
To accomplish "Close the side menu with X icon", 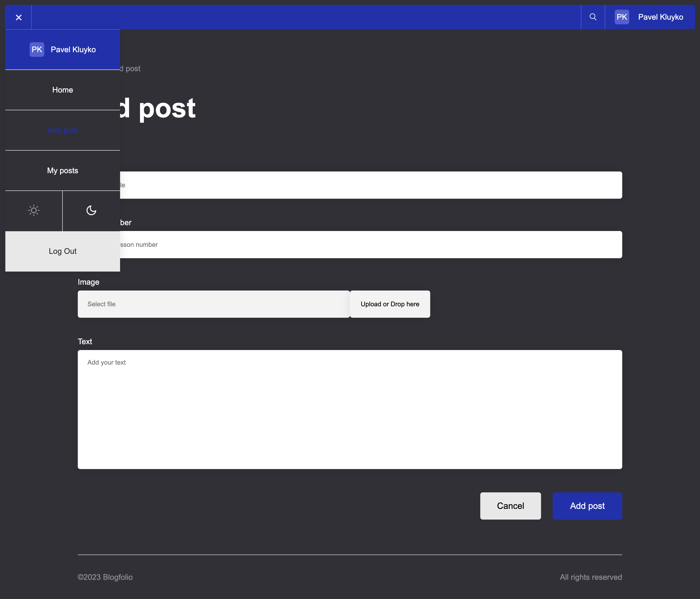I will tap(18, 17).
